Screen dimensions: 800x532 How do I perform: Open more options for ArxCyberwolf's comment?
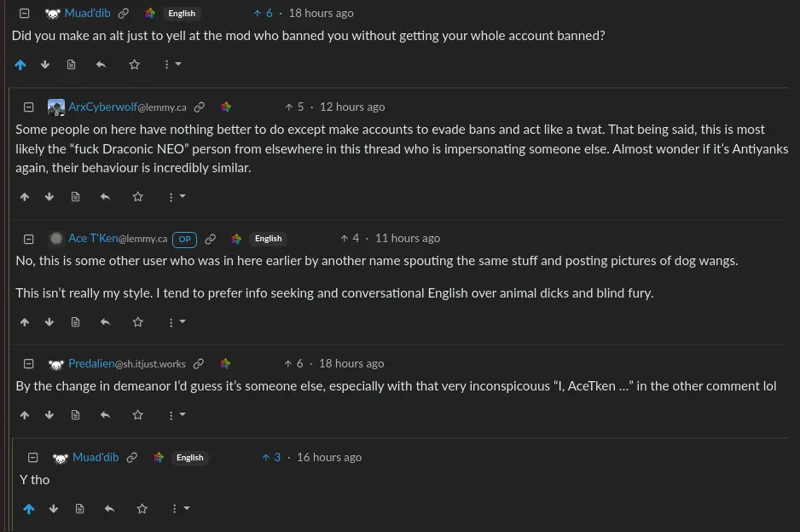pos(176,197)
